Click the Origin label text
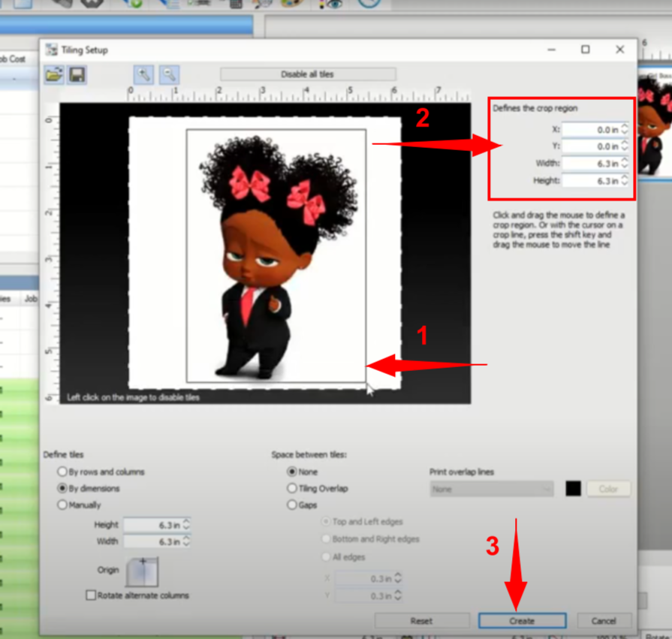This screenshot has height=639, width=672. [x=108, y=570]
